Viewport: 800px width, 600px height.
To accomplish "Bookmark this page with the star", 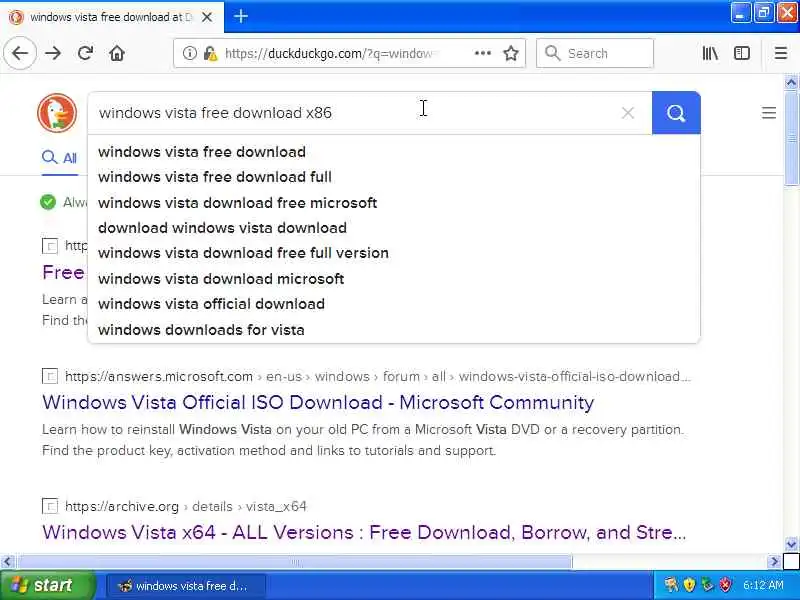I will coord(511,53).
